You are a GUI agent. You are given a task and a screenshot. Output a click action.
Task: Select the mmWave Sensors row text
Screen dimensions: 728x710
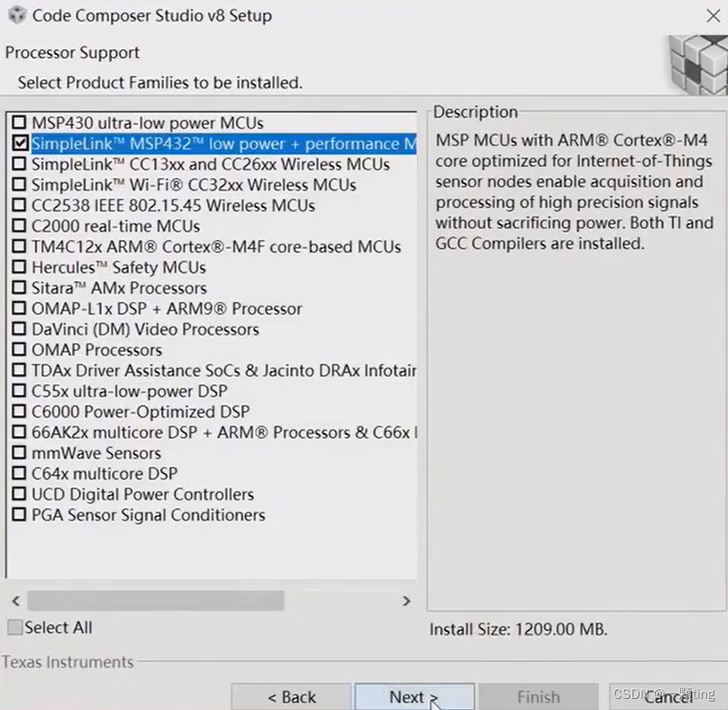[x=96, y=453]
